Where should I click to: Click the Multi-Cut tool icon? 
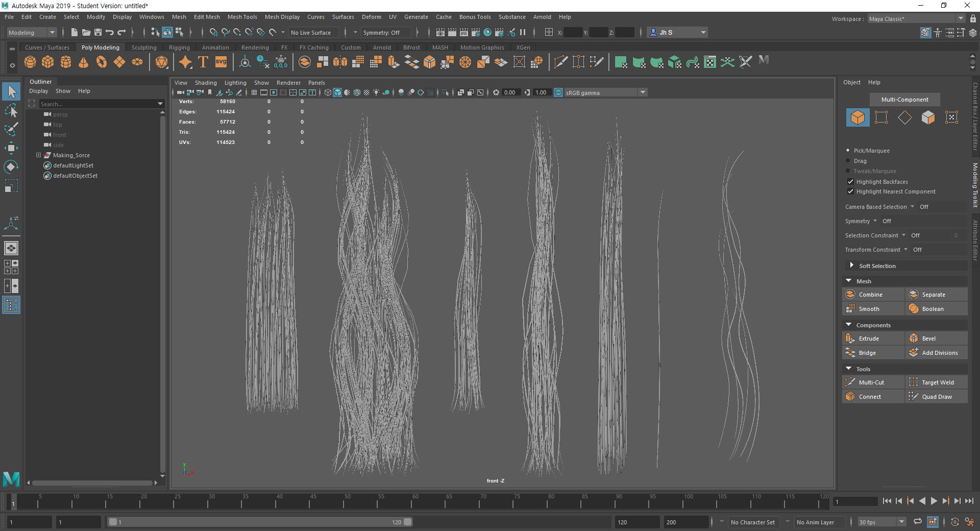(850, 382)
